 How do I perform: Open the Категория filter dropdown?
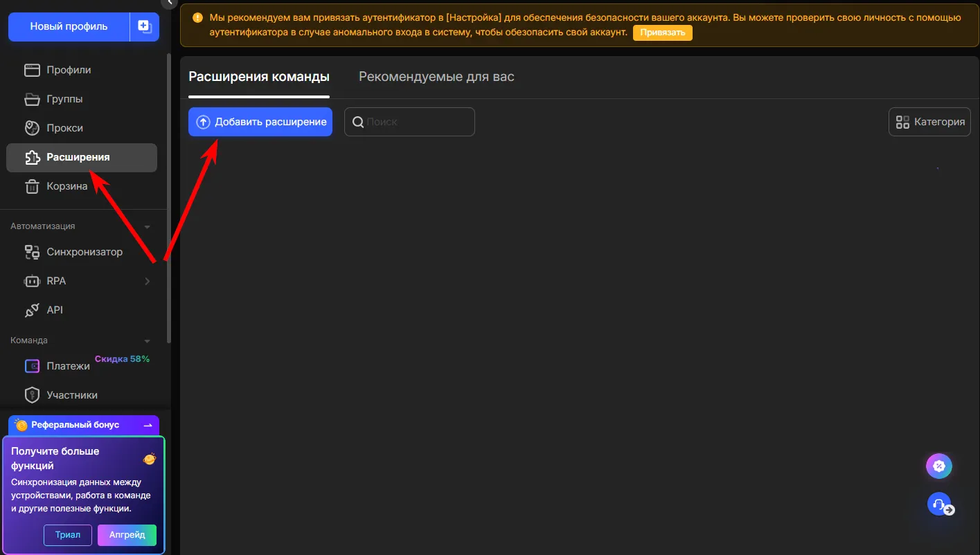pos(929,122)
